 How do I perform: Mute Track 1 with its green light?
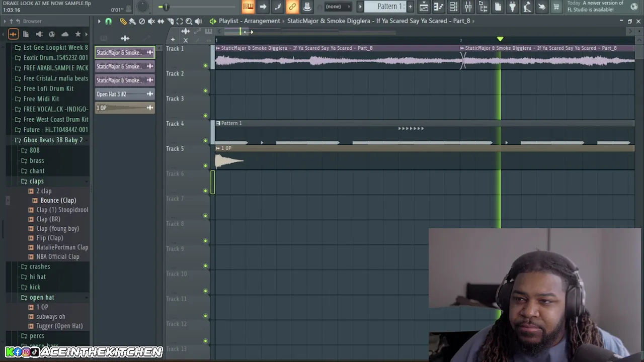pos(205,65)
